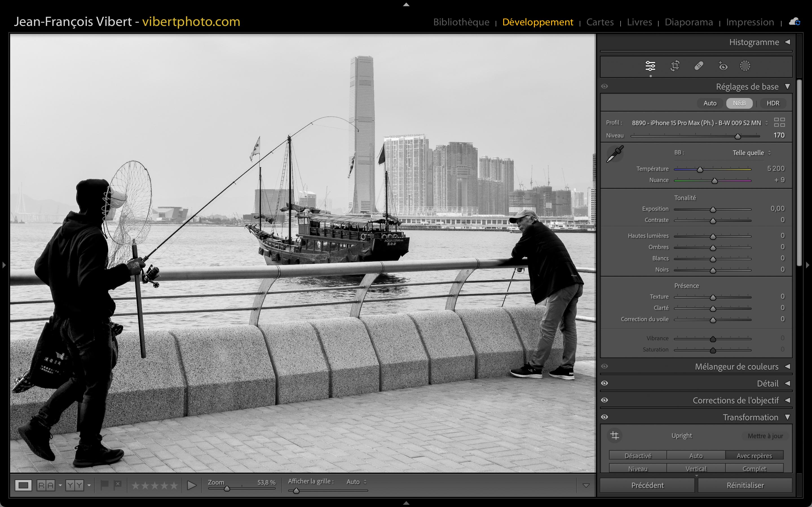Screen dimensions: 812x507
Task: Select the Healing bandage tool
Action: pyautogui.click(x=699, y=66)
